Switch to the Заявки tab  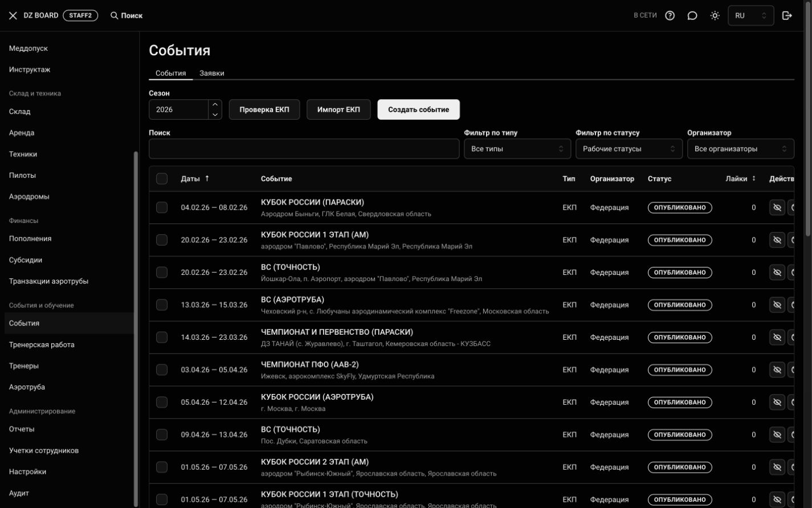click(211, 73)
